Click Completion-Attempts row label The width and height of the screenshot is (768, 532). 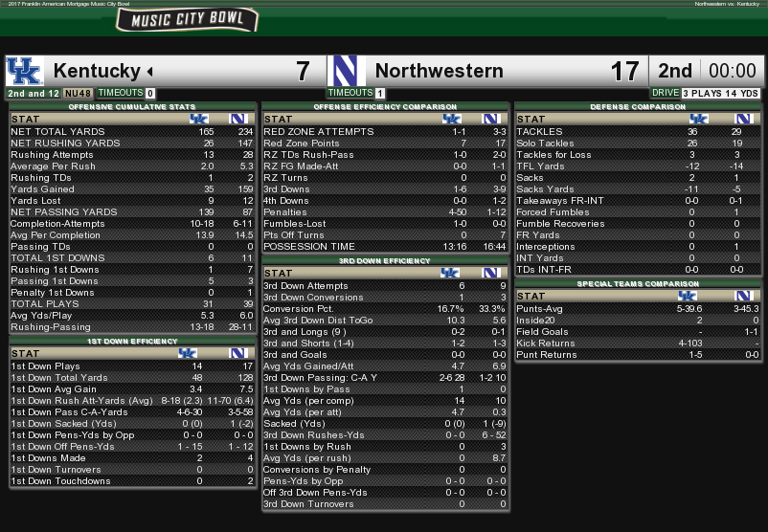pos(57,224)
